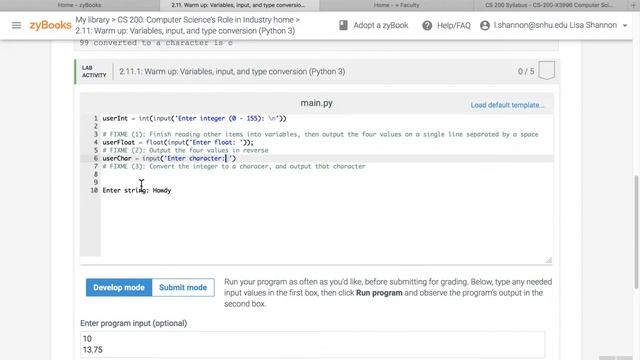Image resolution: width=640 pixels, height=360 pixels.
Task: Click Load default template link
Action: [x=507, y=105]
